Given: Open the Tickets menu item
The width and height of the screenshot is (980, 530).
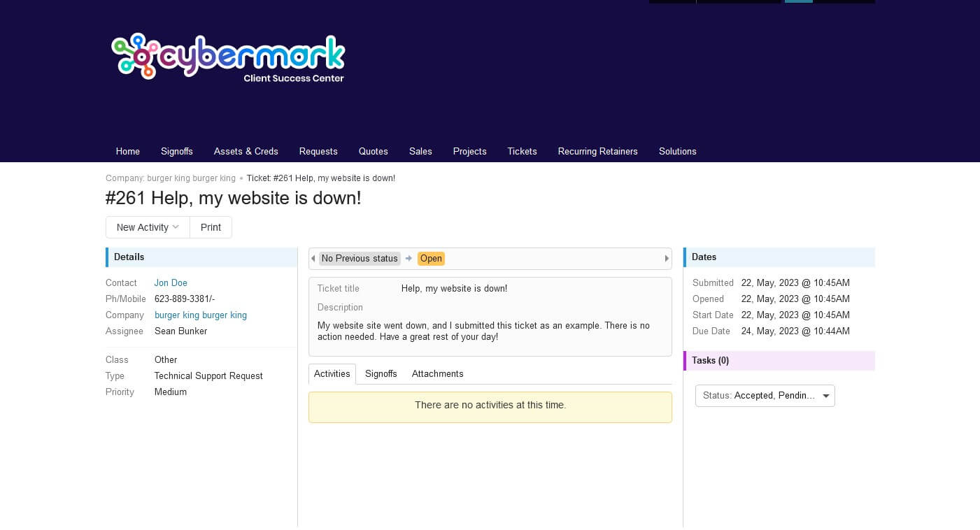Looking at the screenshot, I should [522, 152].
